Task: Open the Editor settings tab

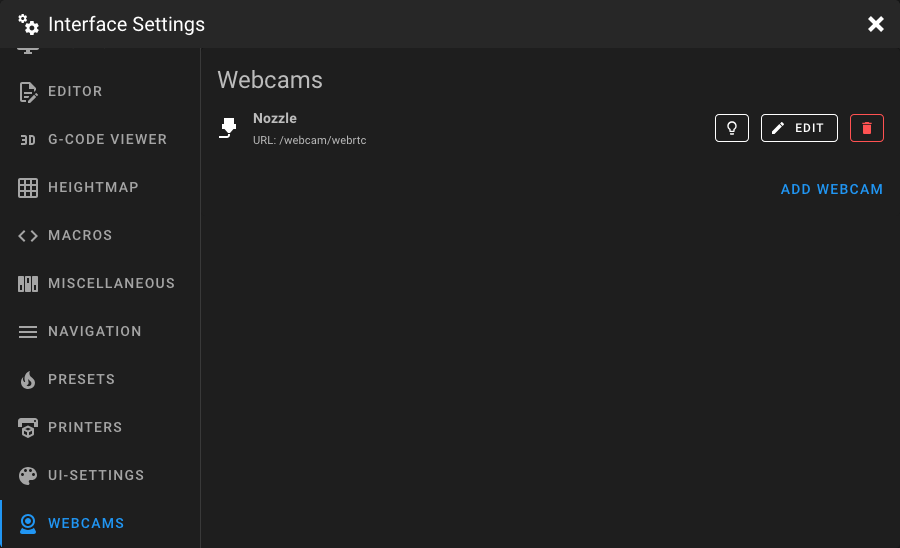Action: click(100, 91)
